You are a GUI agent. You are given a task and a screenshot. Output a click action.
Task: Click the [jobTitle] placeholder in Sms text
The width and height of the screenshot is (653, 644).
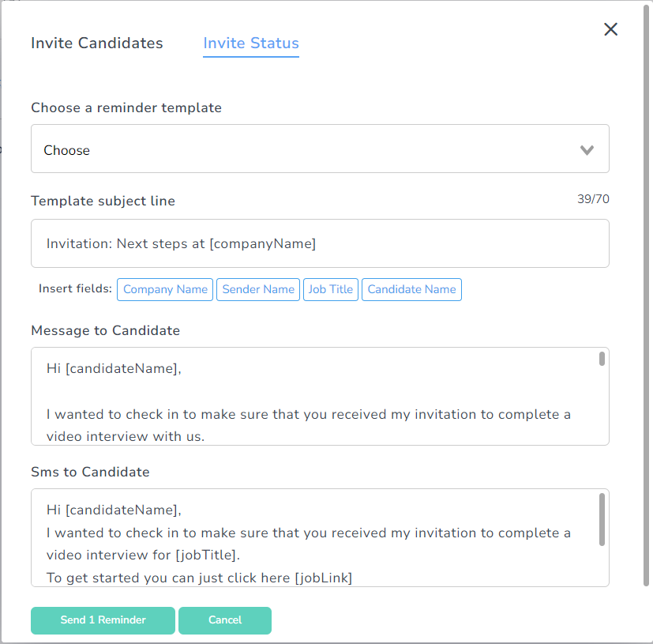click(x=209, y=555)
